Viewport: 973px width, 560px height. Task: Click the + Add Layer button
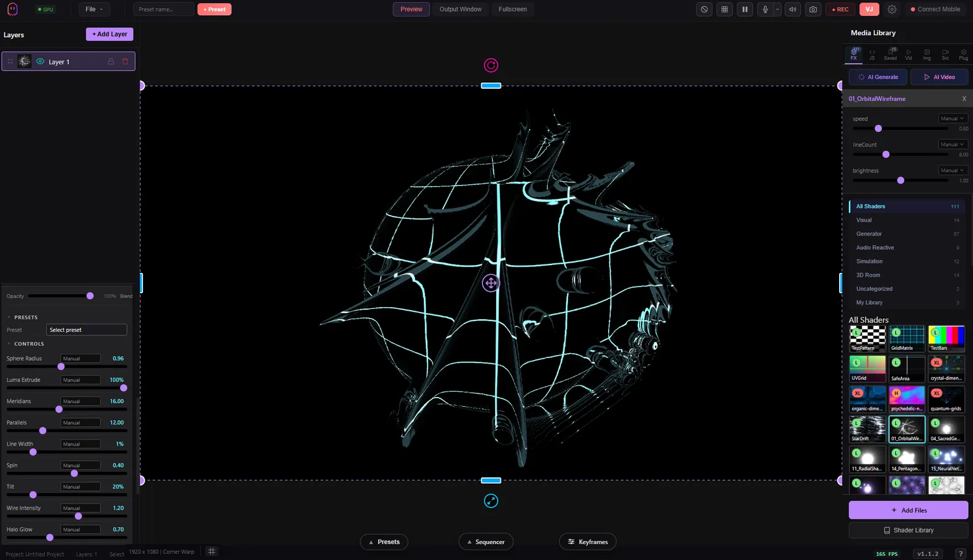point(109,34)
